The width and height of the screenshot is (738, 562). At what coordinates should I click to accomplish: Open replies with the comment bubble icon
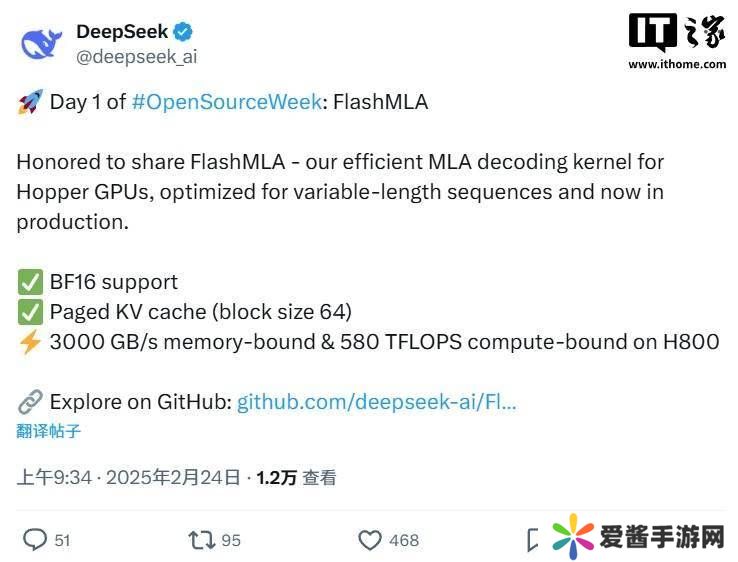(x=35, y=540)
